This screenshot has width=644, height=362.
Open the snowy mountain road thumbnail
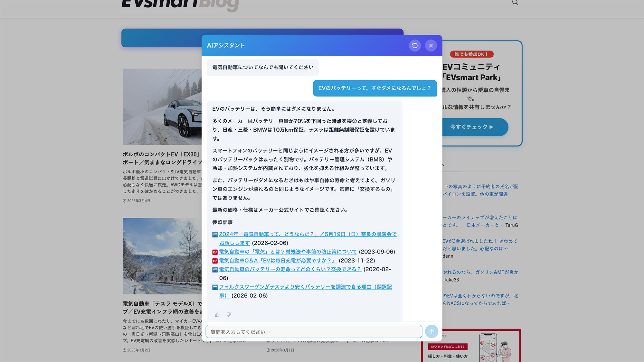[x=162, y=256]
